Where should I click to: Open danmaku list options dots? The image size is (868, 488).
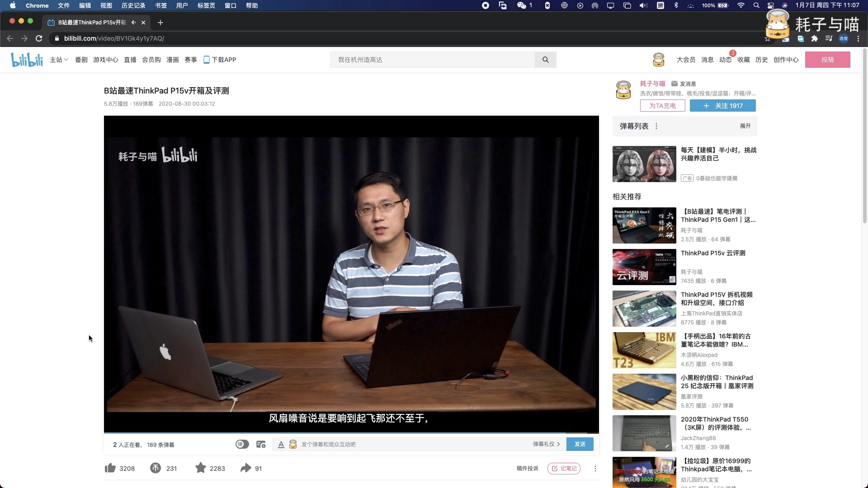point(656,126)
